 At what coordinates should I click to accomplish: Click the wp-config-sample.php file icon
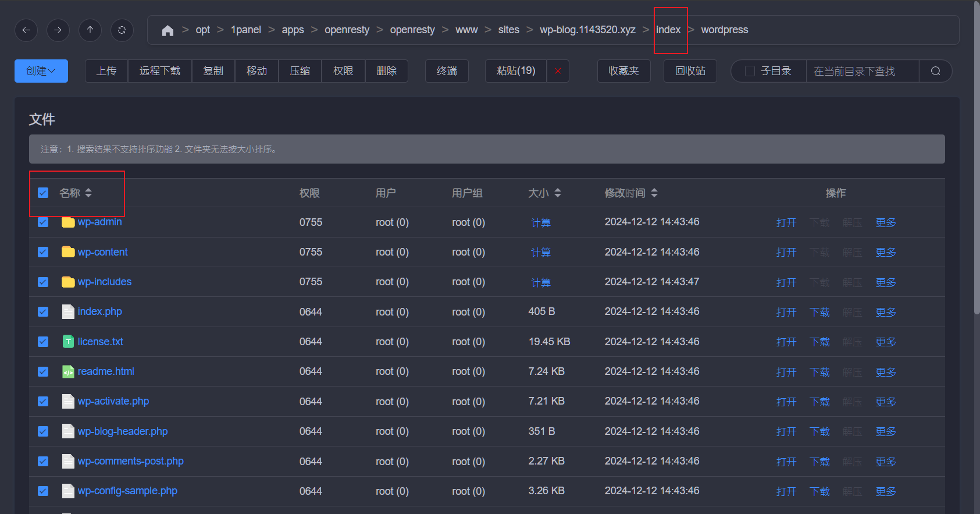(68, 491)
